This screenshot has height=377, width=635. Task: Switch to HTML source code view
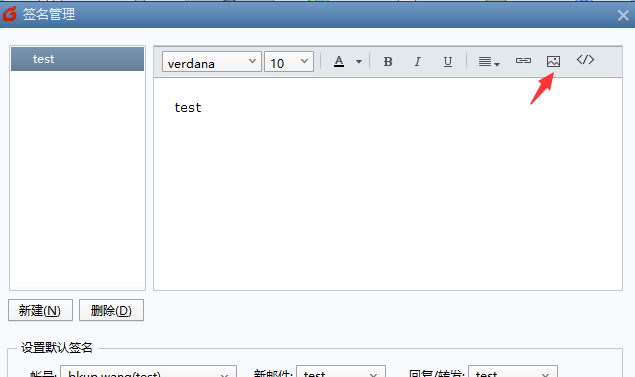click(x=585, y=60)
